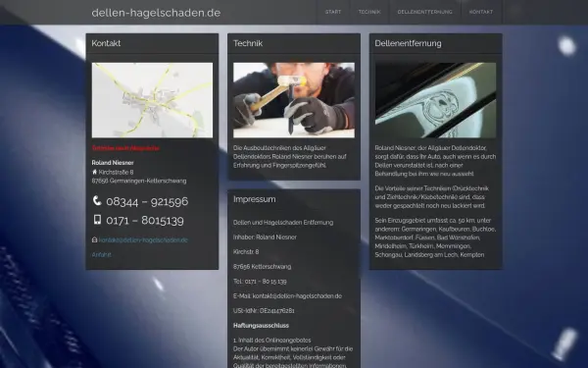Click the Dellenentfernung panel heading
The height and width of the screenshot is (368, 588).
[408, 43]
